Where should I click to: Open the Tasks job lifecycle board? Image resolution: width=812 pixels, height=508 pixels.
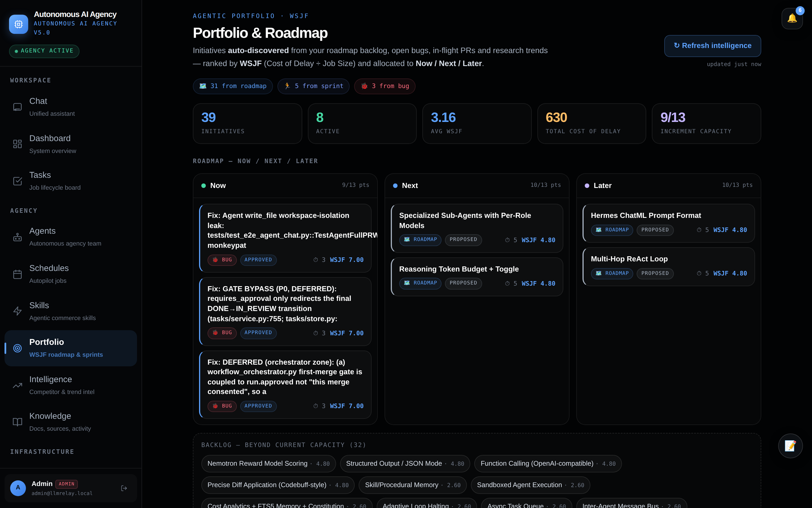[x=71, y=181]
